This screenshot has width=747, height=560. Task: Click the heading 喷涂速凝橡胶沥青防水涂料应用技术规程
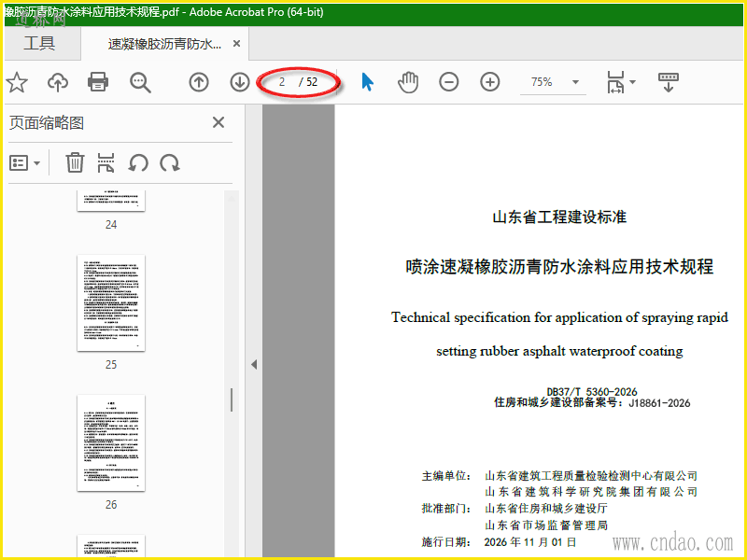pyautogui.click(x=559, y=267)
